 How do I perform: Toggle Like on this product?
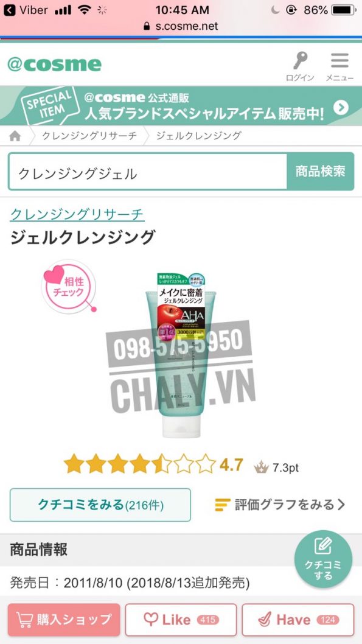[181, 620]
